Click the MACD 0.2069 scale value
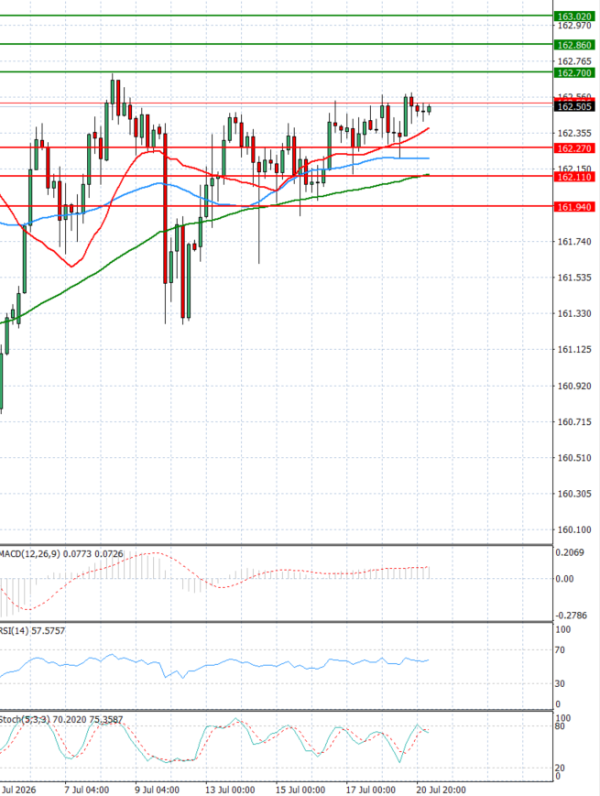Screen dimensions: 600x796 (x=570, y=552)
